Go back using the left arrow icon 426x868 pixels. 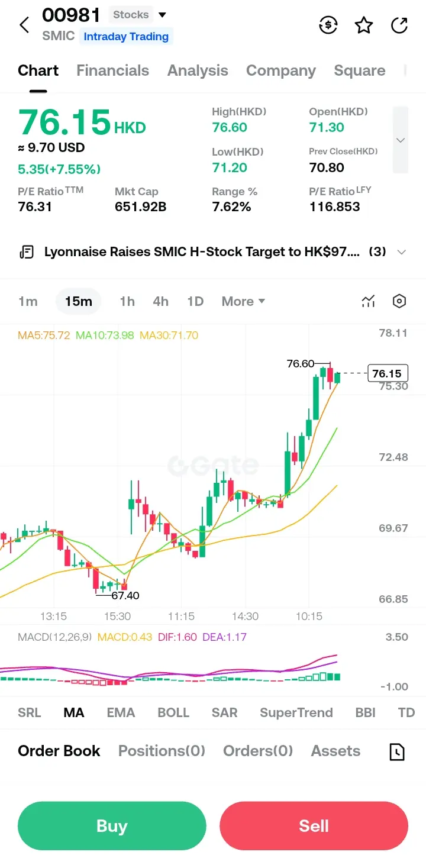tap(24, 25)
